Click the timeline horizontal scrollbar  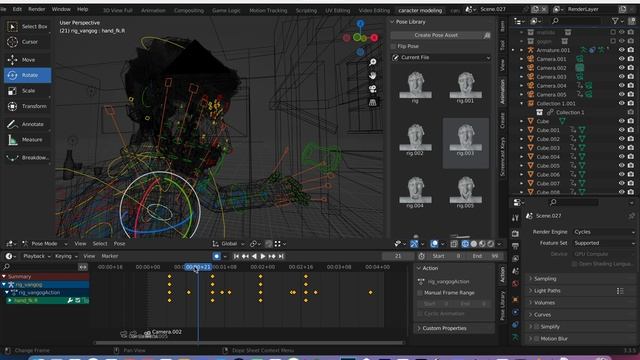point(249,343)
